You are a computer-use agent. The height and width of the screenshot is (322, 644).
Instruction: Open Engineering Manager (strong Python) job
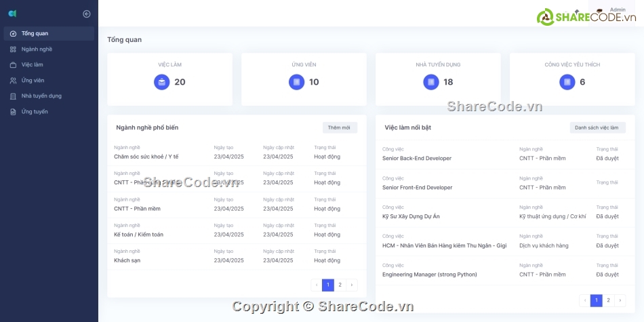[x=430, y=275]
